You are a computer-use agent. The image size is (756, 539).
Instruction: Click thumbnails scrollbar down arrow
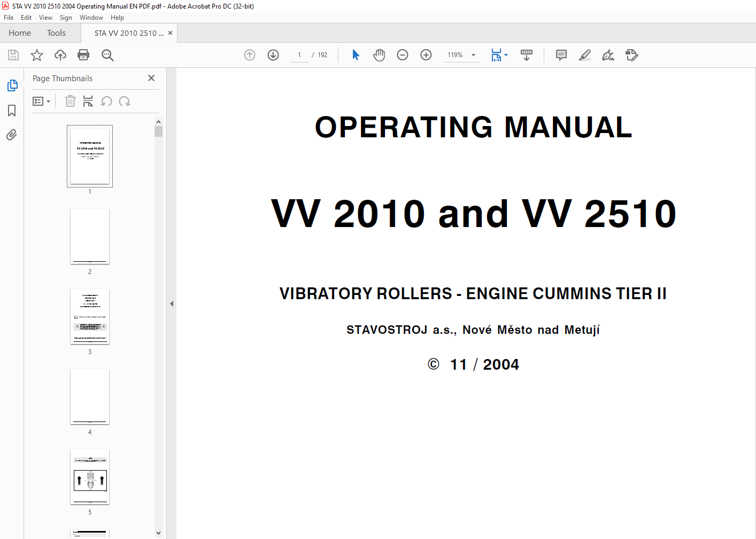click(158, 533)
